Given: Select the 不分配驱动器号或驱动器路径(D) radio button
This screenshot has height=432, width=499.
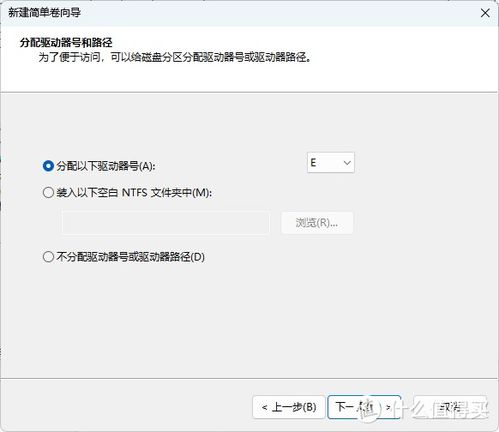Looking at the screenshot, I should pos(48,257).
